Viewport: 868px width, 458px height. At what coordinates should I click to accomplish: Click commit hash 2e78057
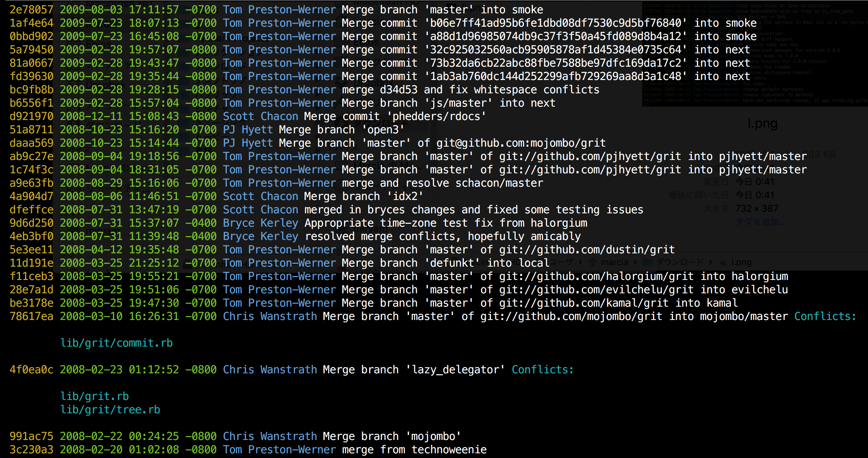[x=31, y=10]
